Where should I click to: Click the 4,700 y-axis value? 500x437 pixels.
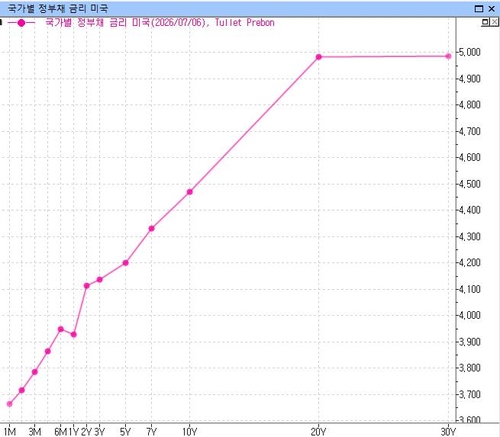click(x=470, y=131)
